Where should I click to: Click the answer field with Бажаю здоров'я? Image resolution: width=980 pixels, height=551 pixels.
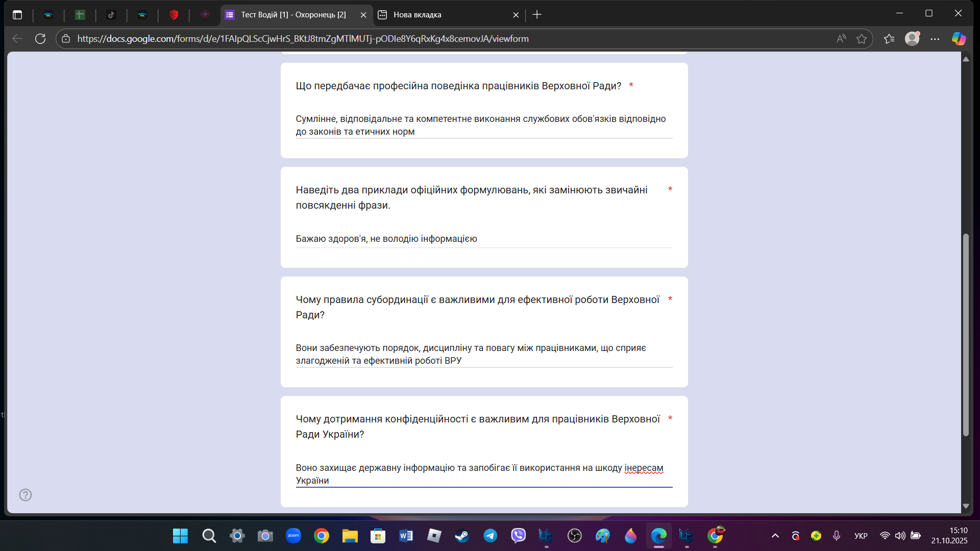483,239
